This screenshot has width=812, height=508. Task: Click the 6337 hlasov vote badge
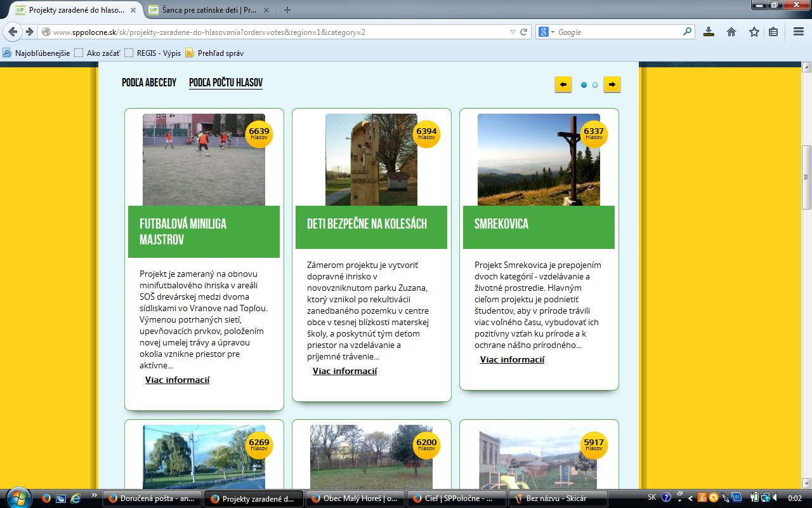pyautogui.click(x=594, y=134)
